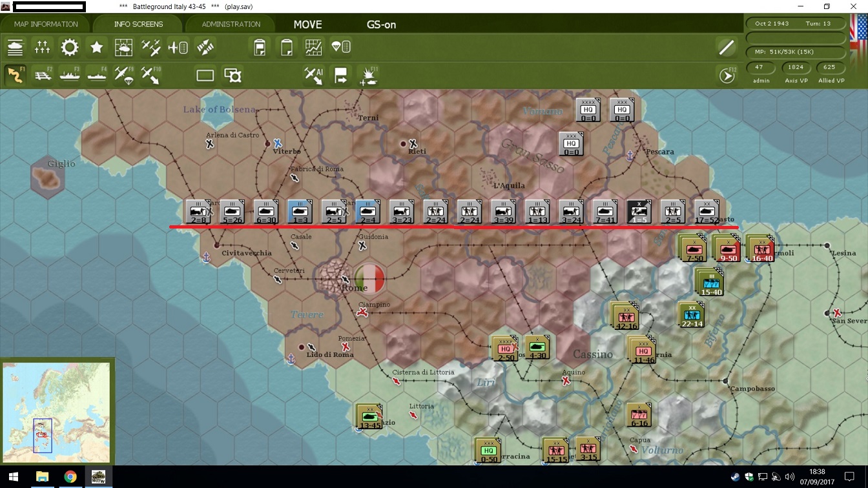Screen dimensions: 868x488
Task: Click the Europe minimap thumbnail
Action: coord(56,412)
